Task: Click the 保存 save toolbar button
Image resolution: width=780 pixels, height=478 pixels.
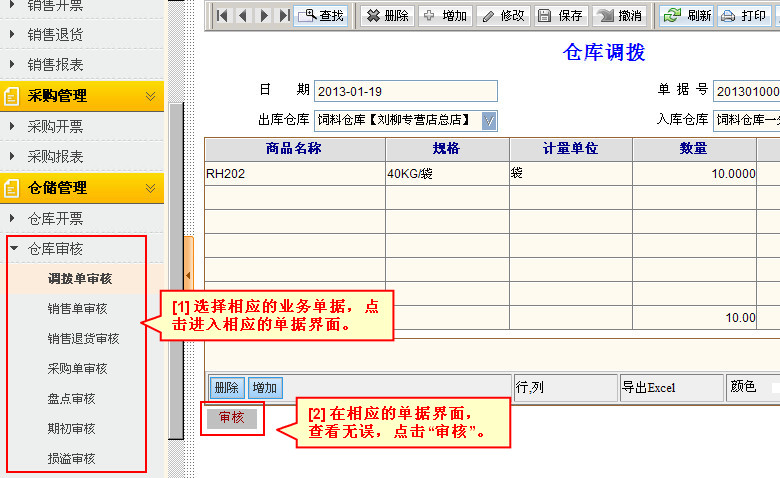Action: point(560,16)
